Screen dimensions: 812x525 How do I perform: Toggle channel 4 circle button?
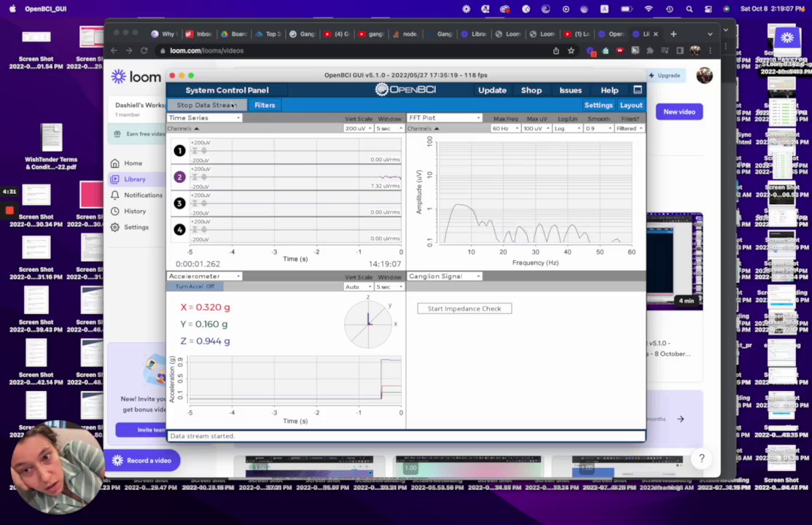pos(180,230)
